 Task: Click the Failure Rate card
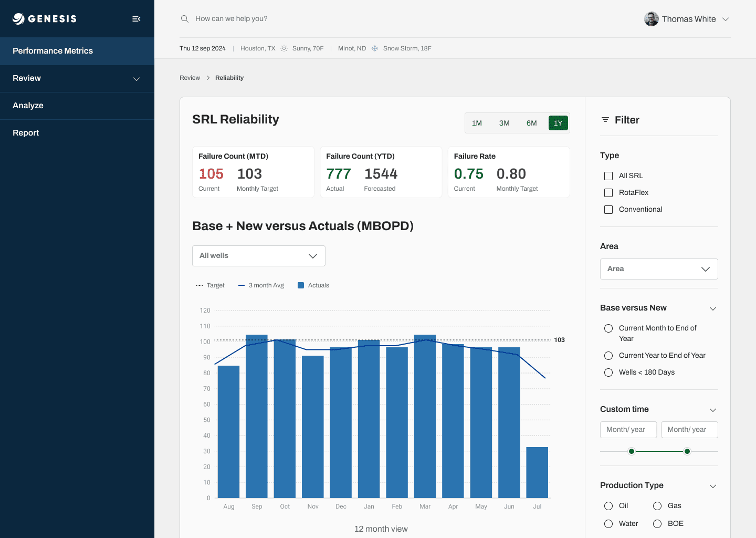[509, 172]
